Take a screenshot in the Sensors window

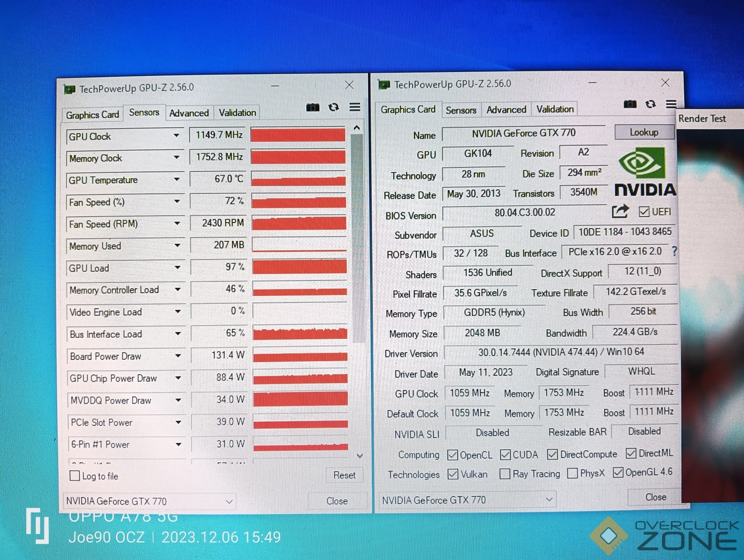[x=313, y=107]
